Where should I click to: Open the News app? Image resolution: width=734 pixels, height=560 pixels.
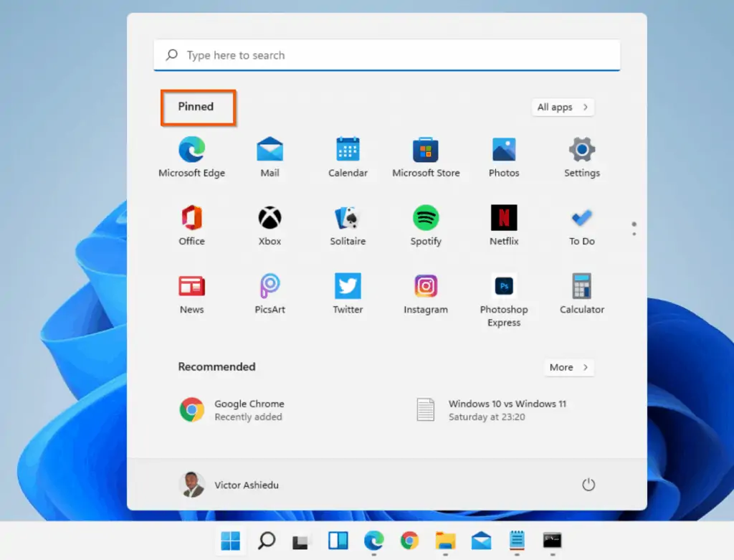(x=191, y=293)
